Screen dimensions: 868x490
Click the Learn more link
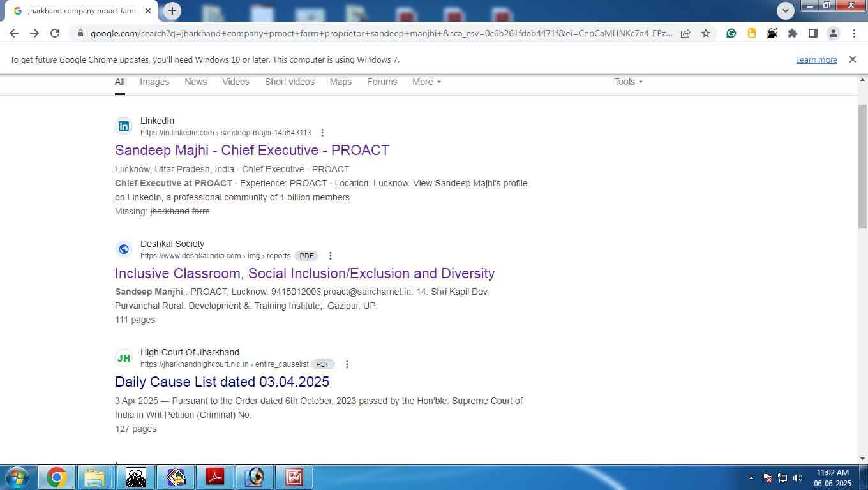click(x=816, y=60)
